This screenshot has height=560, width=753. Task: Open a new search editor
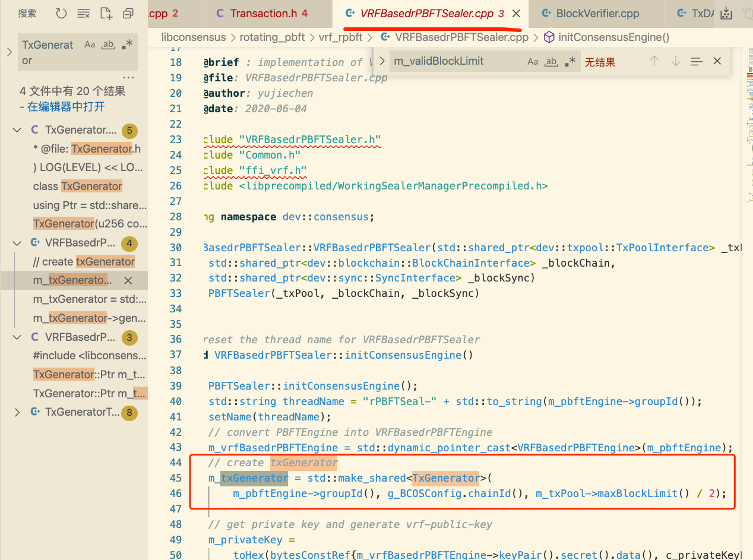pos(106,13)
